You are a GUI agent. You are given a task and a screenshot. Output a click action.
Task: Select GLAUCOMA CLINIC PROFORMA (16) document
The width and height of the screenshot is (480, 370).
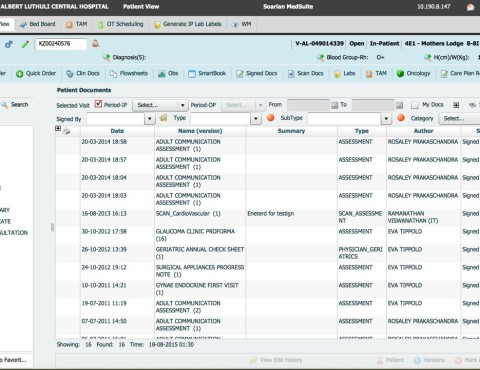[195, 235]
